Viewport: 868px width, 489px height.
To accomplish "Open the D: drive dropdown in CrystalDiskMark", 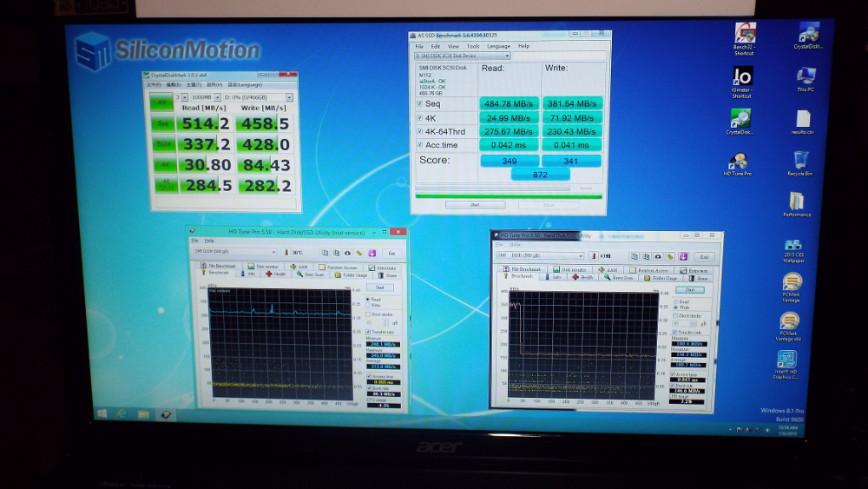I will pos(289,97).
